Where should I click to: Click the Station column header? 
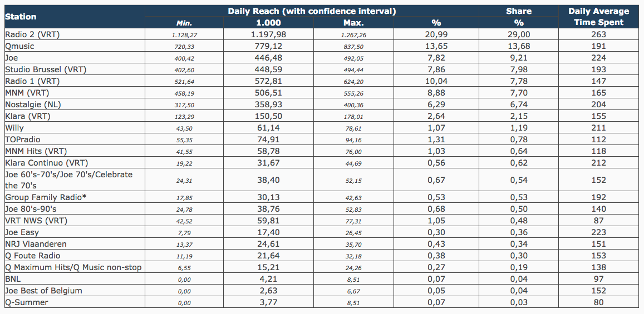pyautogui.click(x=21, y=17)
